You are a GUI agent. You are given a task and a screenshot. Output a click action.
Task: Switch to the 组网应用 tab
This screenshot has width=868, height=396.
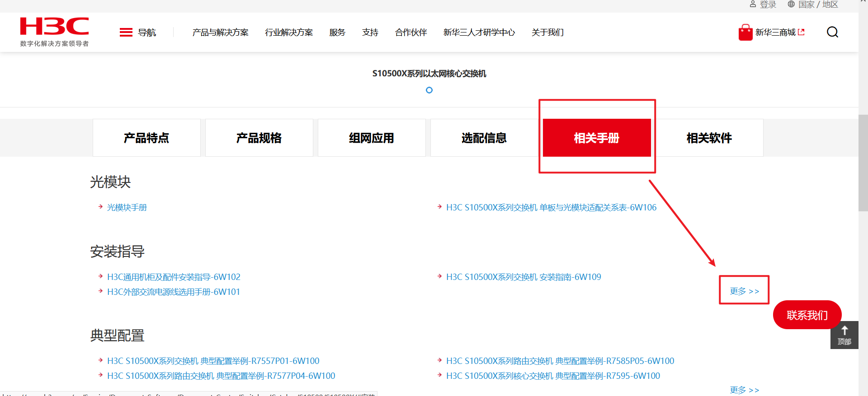(372, 138)
